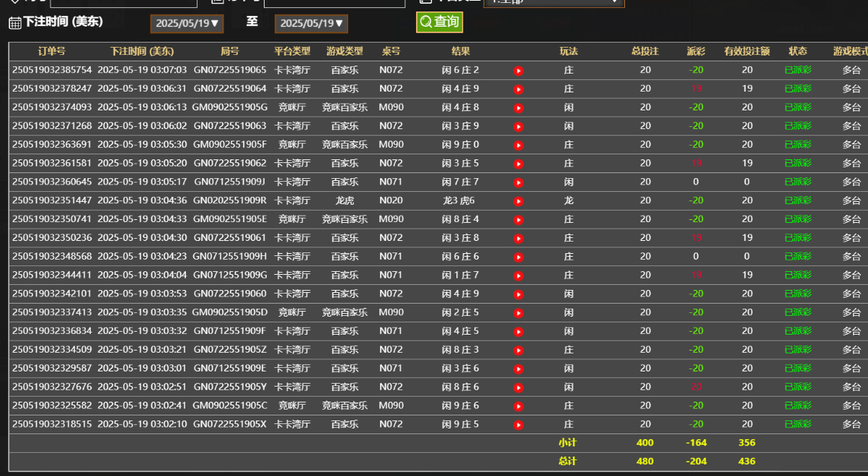Viewport: 868px width, 476px height.
Task: Click order number 250519032374093
Action: coord(52,107)
